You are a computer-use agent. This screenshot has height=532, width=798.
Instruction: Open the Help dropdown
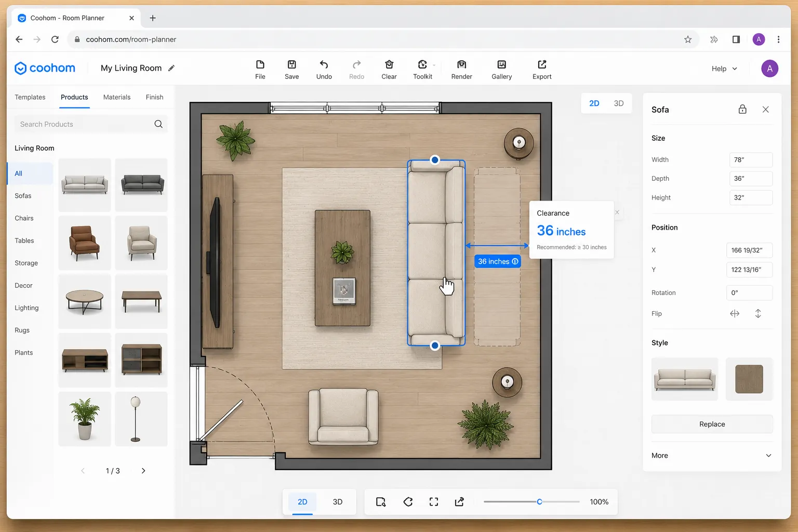point(724,69)
